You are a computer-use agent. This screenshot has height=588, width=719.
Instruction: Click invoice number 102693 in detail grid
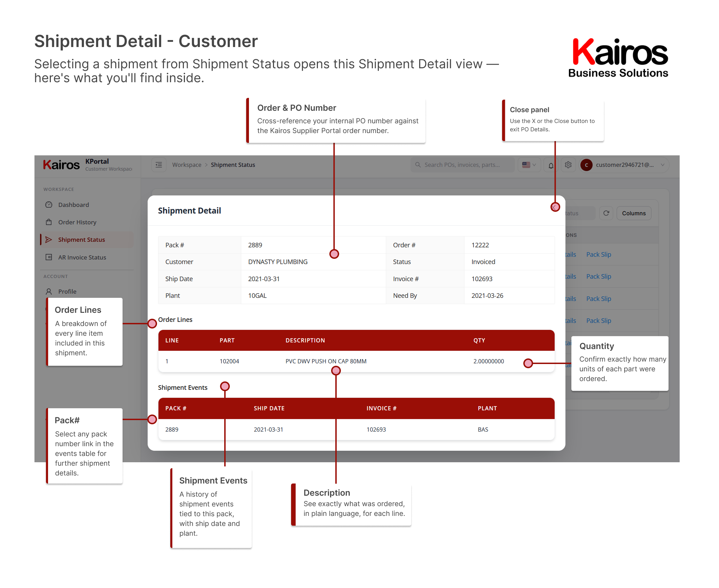click(482, 279)
